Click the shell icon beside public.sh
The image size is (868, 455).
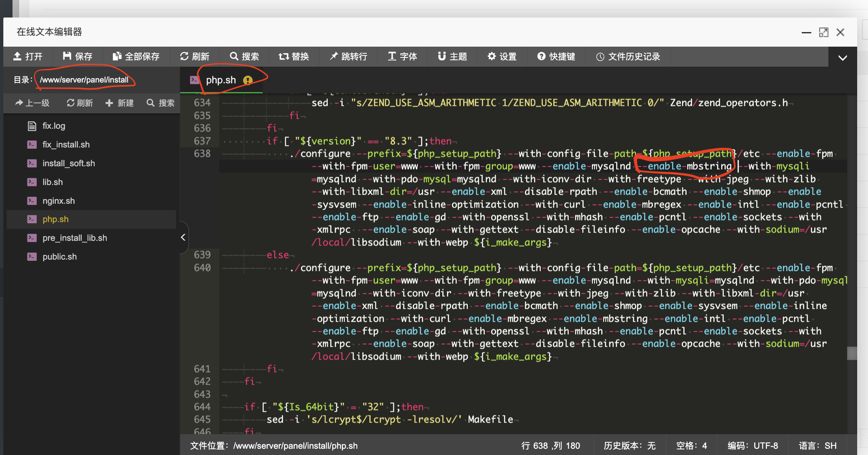[x=32, y=257]
